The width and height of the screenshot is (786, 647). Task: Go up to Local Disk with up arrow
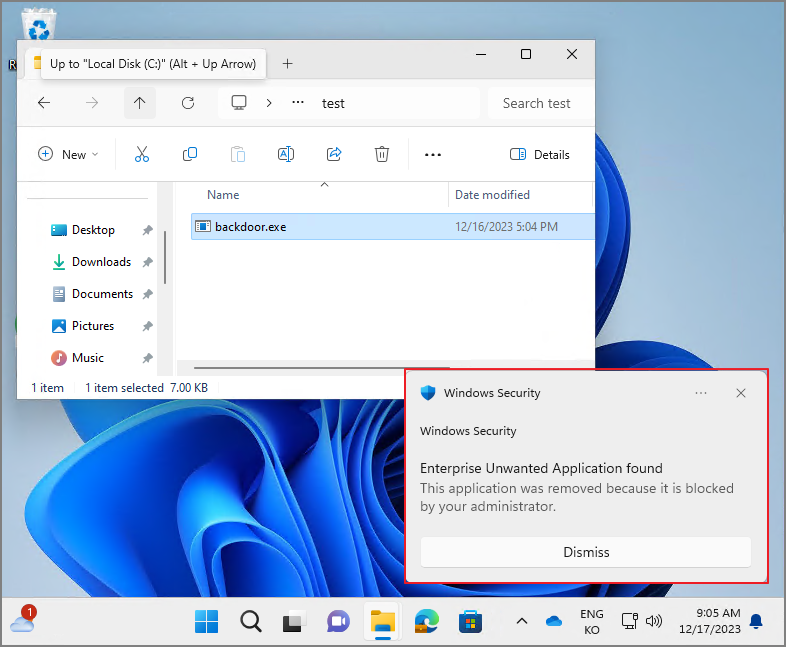pyautogui.click(x=140, y=103)
